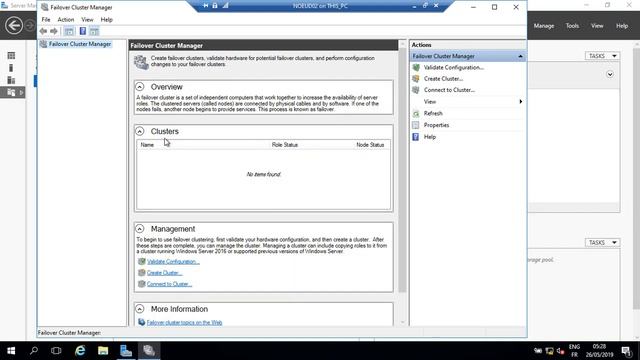Sort clusters by the Node Status column
The image size is (640, 360).
[370, 145]
